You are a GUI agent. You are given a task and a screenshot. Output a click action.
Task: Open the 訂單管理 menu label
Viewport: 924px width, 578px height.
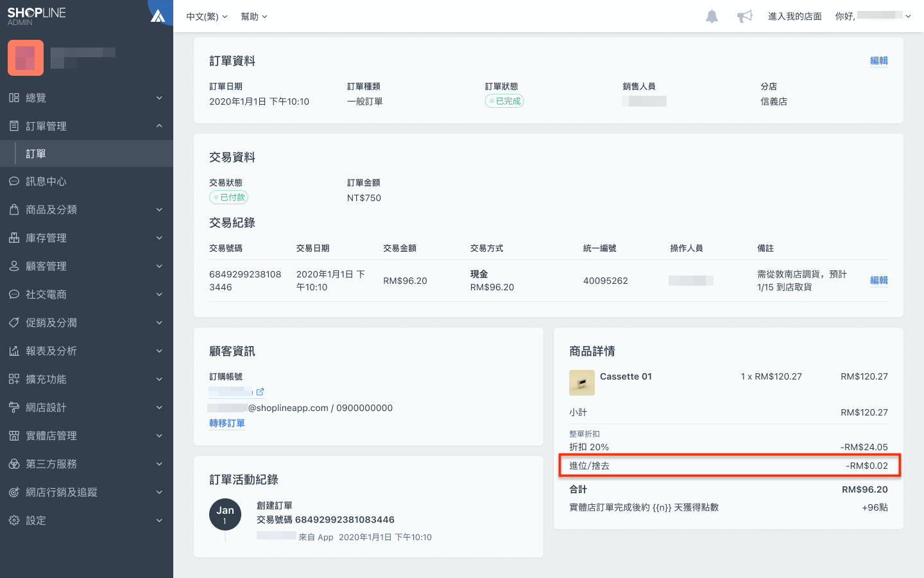(46, 126)
